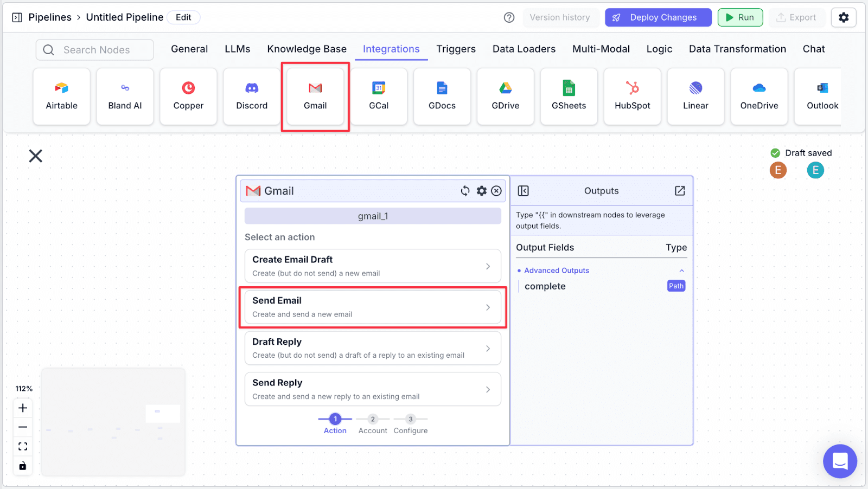The width and height of the screenshot is (868, 489).
Task: Focus the Search Nodes field
Action: [95, 50]
